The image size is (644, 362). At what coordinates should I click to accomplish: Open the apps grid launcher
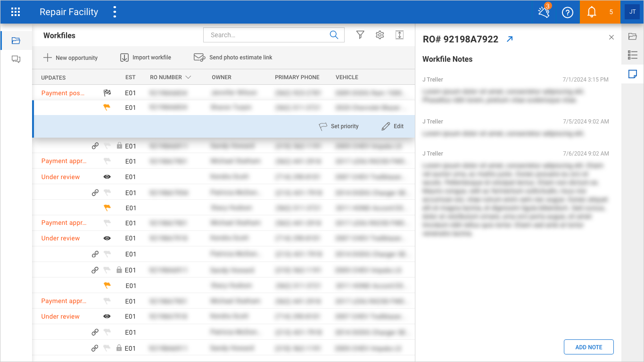[16, 12]
